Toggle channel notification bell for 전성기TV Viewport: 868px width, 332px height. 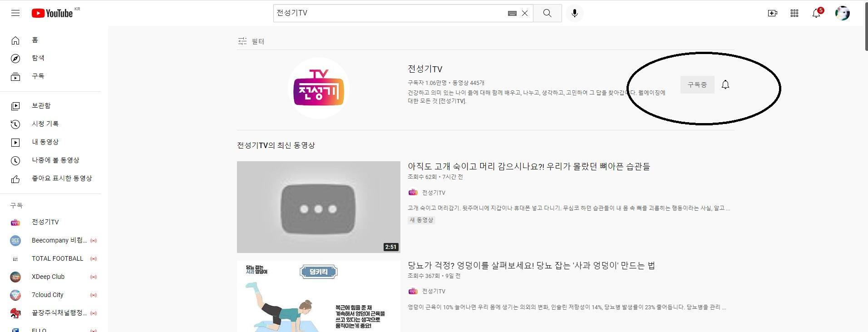click(725, 85)
